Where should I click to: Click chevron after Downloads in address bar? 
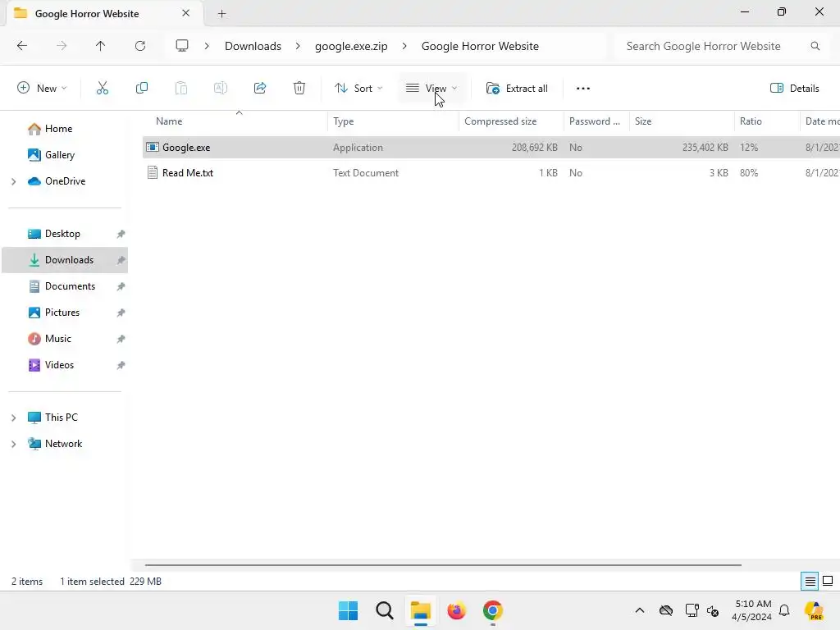298,46
